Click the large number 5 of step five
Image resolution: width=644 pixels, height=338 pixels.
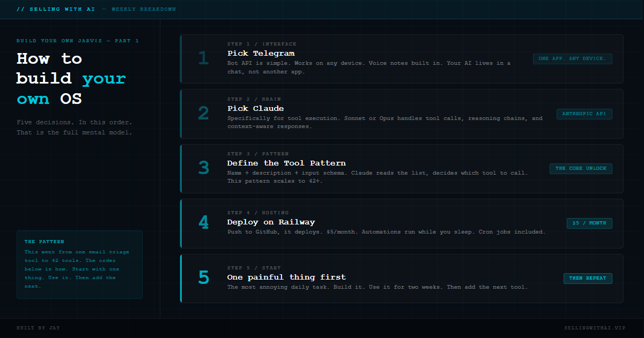tap(203, 279)
